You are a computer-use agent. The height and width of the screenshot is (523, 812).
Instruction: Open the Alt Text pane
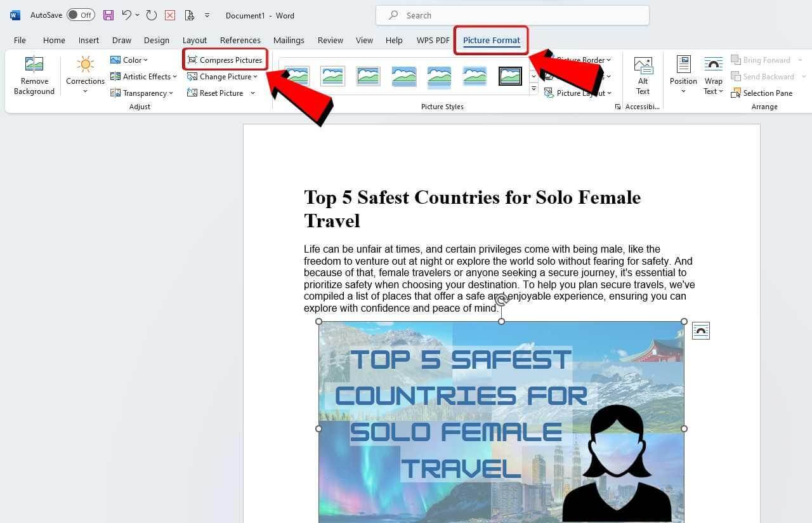tap(643, 75)
